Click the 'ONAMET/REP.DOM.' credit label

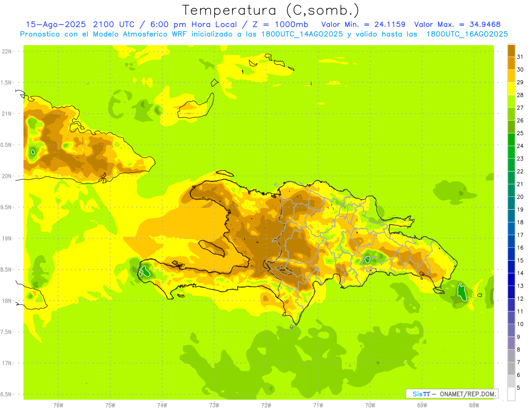tap(468, 394)
